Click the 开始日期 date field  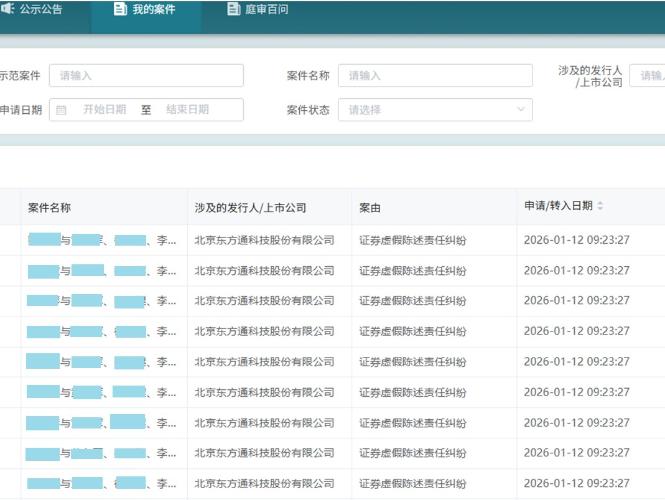[x=105, y=110]
